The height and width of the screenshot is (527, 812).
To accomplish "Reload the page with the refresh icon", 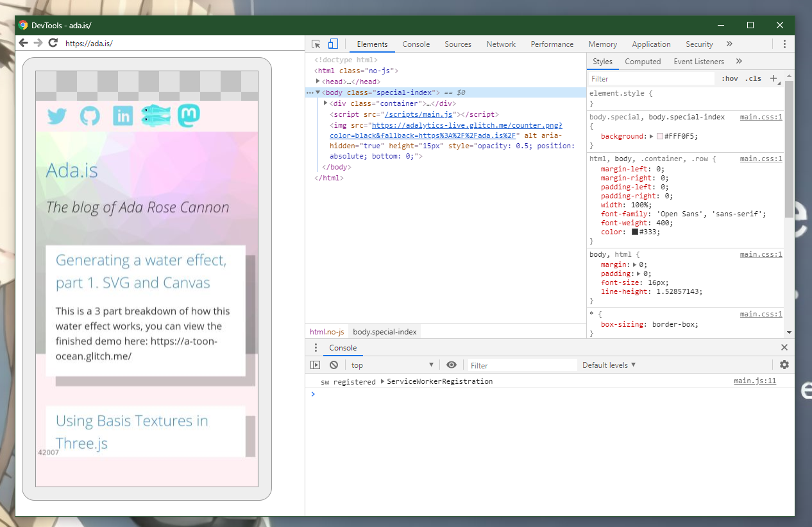I will coord(53,43).
